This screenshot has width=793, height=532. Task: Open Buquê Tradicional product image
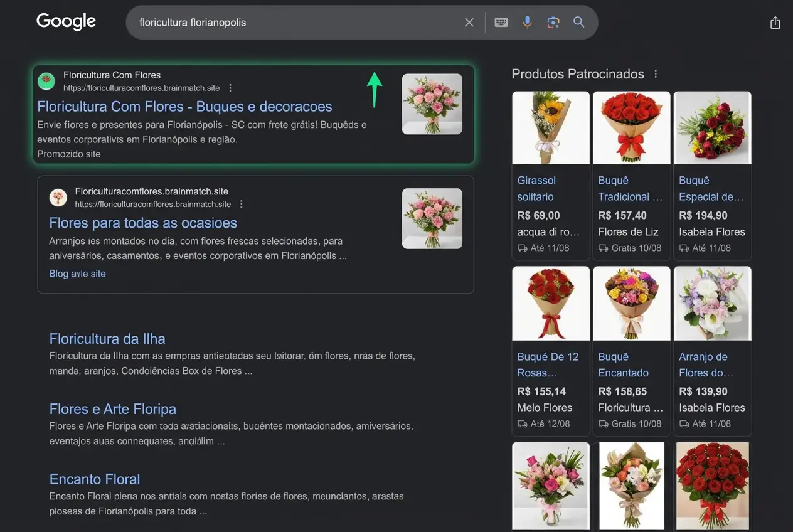point(632,128)
